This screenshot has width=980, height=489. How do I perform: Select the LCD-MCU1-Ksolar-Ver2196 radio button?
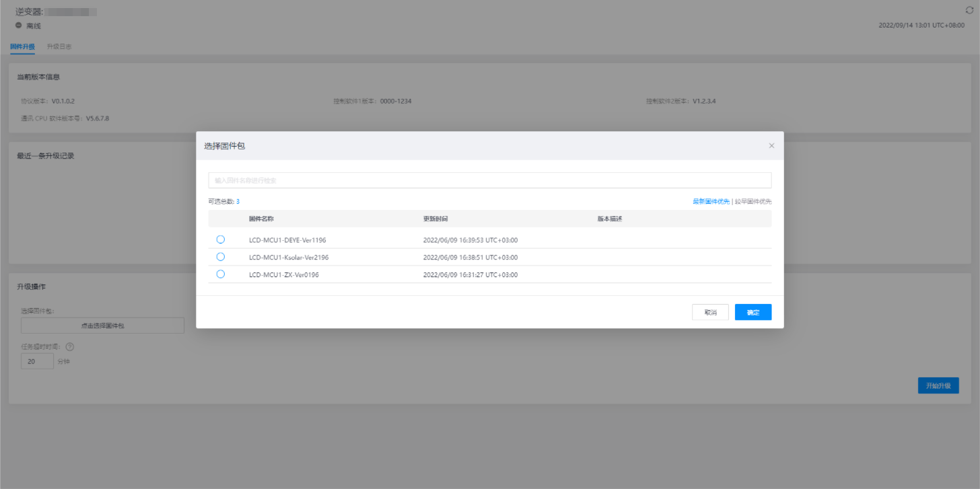point(221,257)
